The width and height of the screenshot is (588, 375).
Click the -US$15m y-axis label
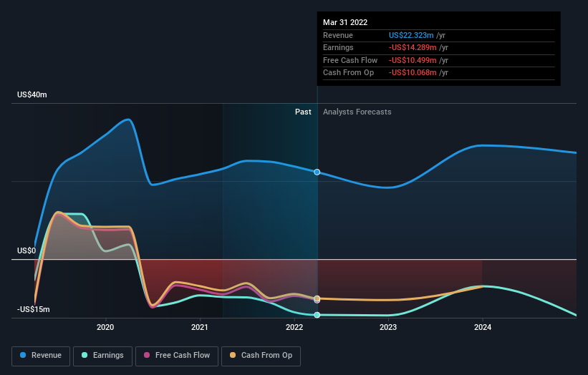pyautogui.click(x=34, y=309)
